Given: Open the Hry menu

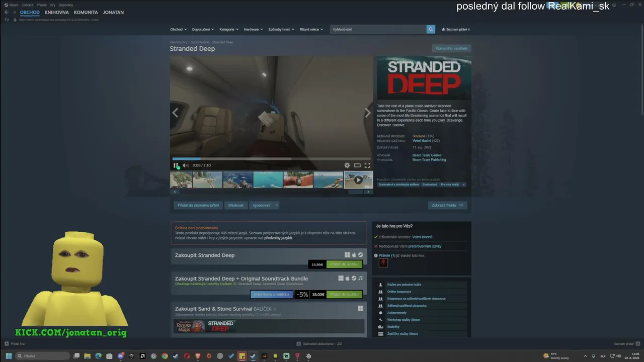Looking at the screenshot, I should [x=52, y=5].
